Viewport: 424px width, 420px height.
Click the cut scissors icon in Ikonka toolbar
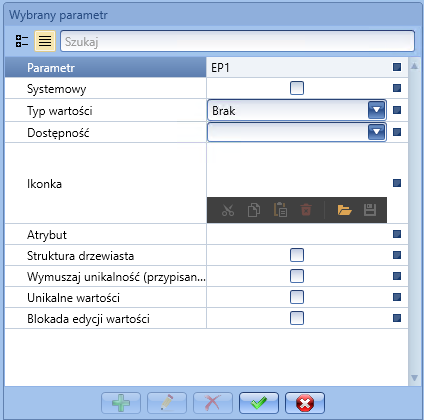click(x=228, y=210)
